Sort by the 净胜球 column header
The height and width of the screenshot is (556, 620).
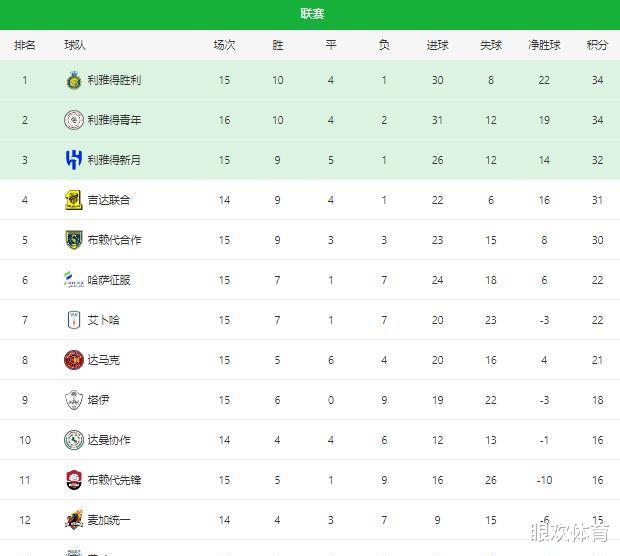coord(544,45)
